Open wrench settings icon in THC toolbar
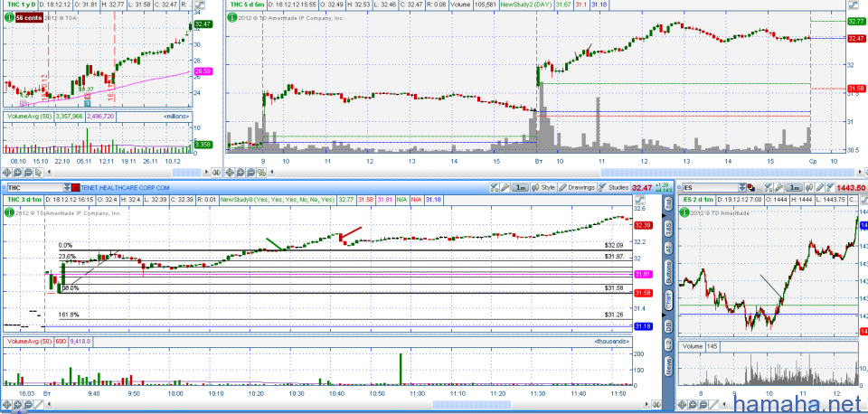Screen dimensions: 868x414 pos(505,188)
